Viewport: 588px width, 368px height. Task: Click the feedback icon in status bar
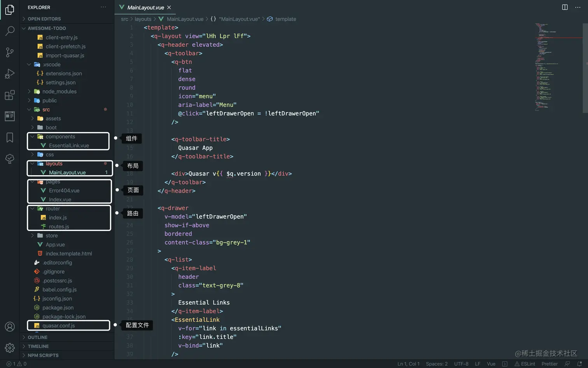pos(567,364)
